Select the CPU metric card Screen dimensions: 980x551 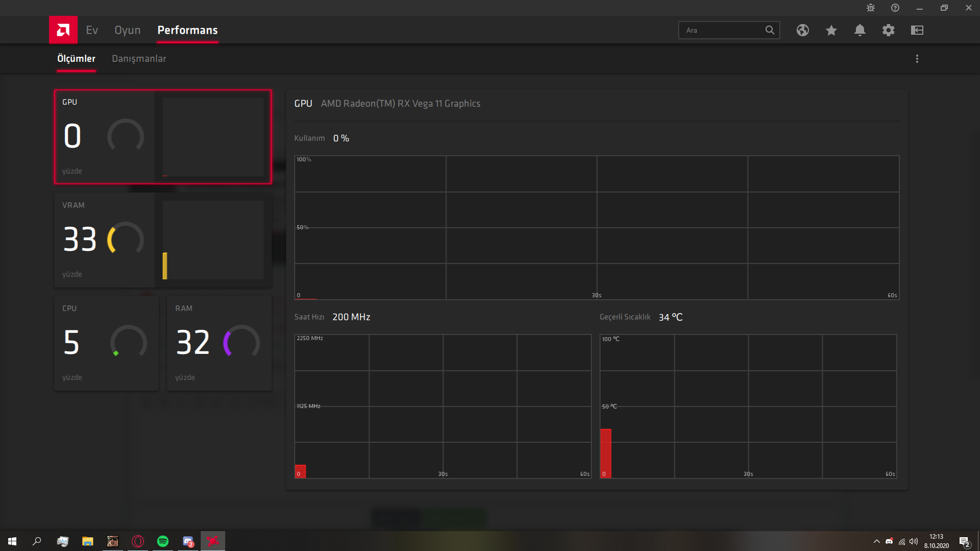pyautogui.click(x=106, y=343)
